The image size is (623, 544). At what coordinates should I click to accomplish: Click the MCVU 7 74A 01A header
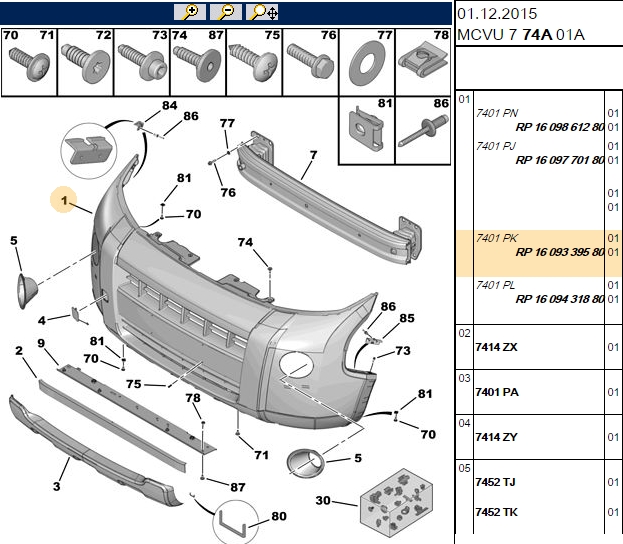tap(521, 35)
